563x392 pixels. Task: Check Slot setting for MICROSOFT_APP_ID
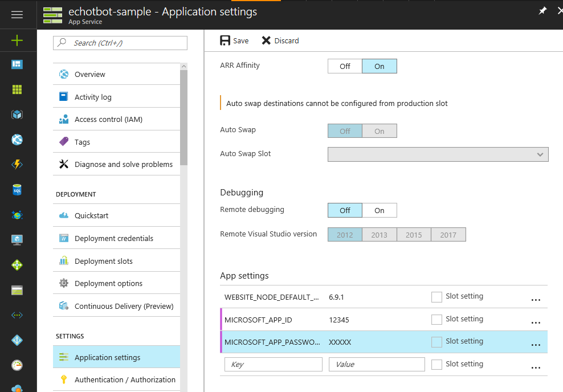click(x=436, y=320)
